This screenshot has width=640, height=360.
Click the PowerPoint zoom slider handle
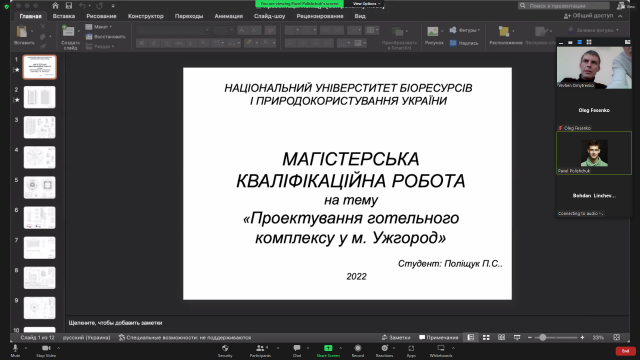click(x=543, y=338)
